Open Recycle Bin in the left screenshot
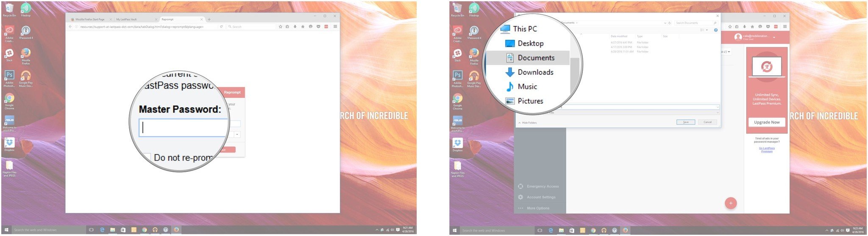Screen dimensions: 868x236 9,10
